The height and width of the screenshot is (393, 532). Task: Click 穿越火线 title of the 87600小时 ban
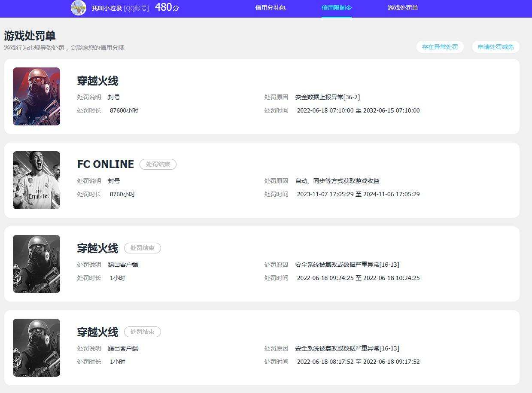[97, 81]
